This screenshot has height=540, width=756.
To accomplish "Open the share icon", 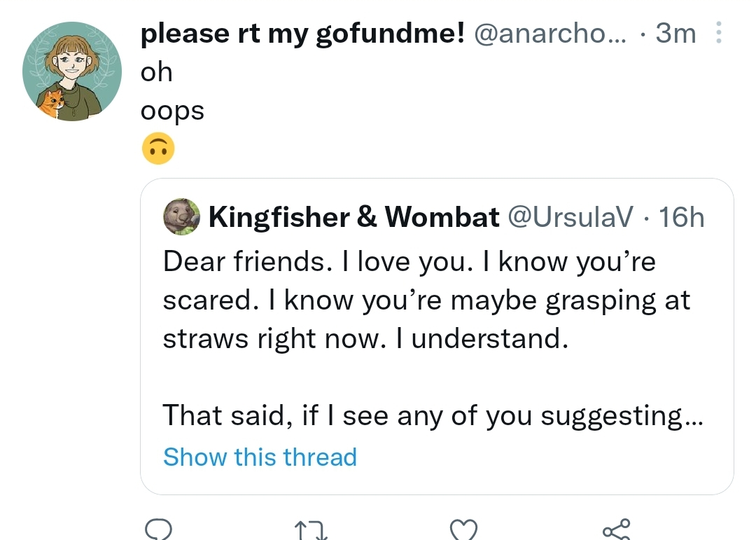I will 616,529.
